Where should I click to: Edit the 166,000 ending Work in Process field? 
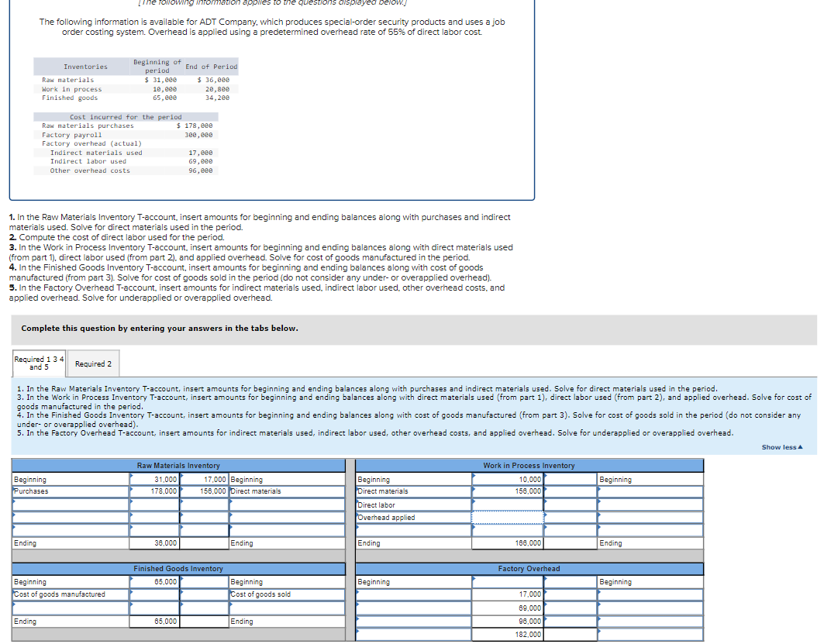(x=508, y=543)
